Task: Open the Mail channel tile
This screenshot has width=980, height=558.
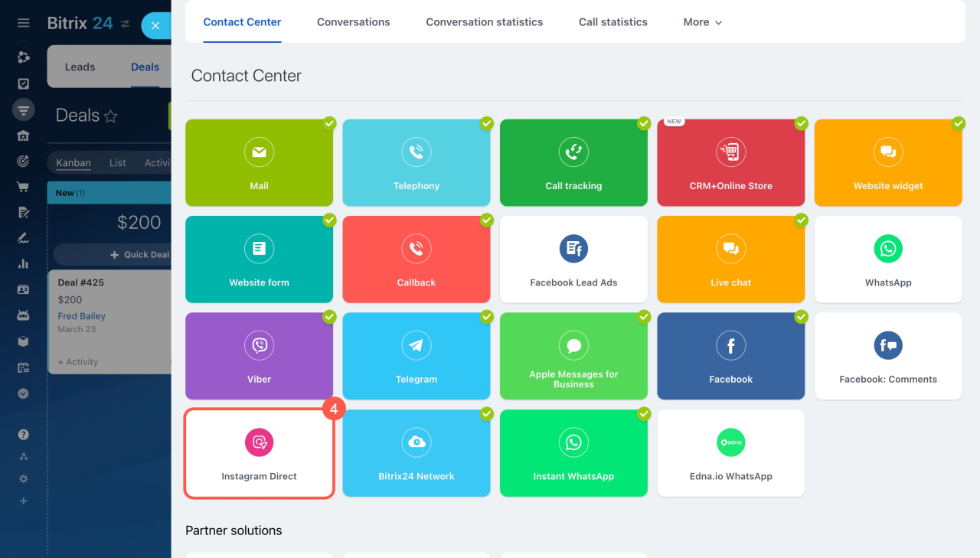Action: click(259, 163)
